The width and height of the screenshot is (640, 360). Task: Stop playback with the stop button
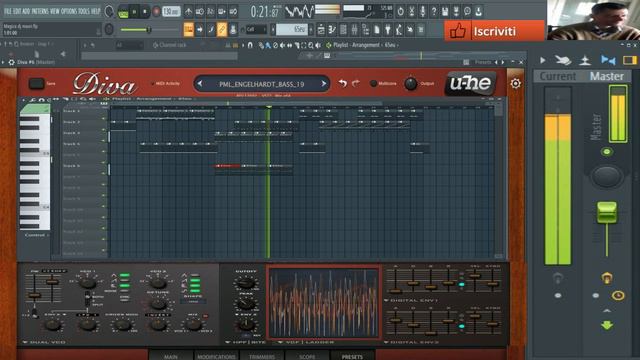(145, 12)
